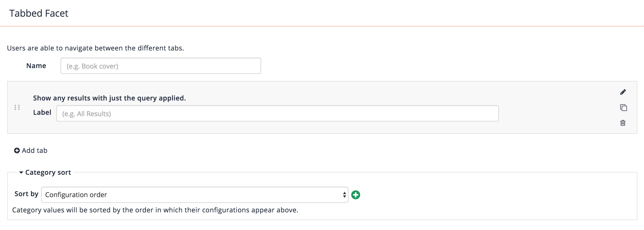Click the drag handle dots on the tab panel
Screen dimensions: 644x230
tap(17, 108)
